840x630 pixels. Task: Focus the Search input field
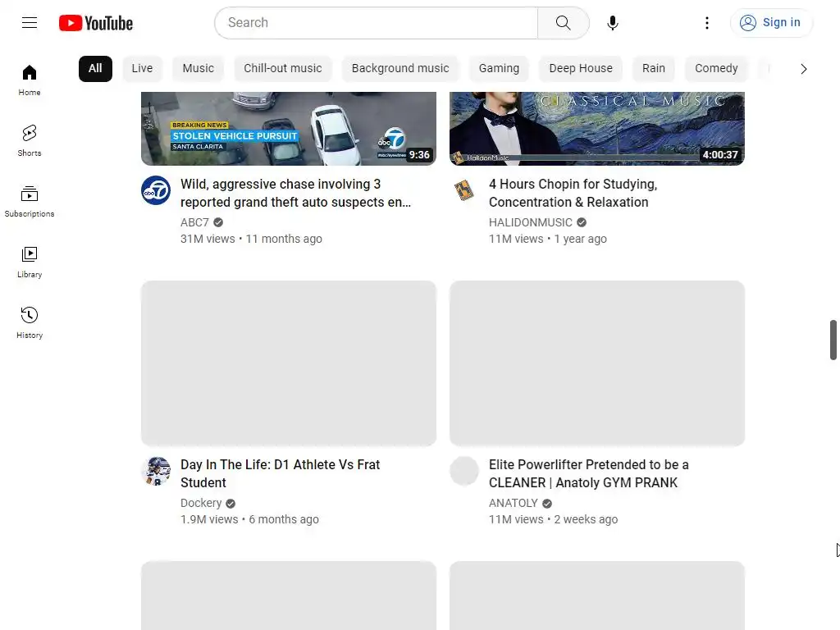(377, 22)
